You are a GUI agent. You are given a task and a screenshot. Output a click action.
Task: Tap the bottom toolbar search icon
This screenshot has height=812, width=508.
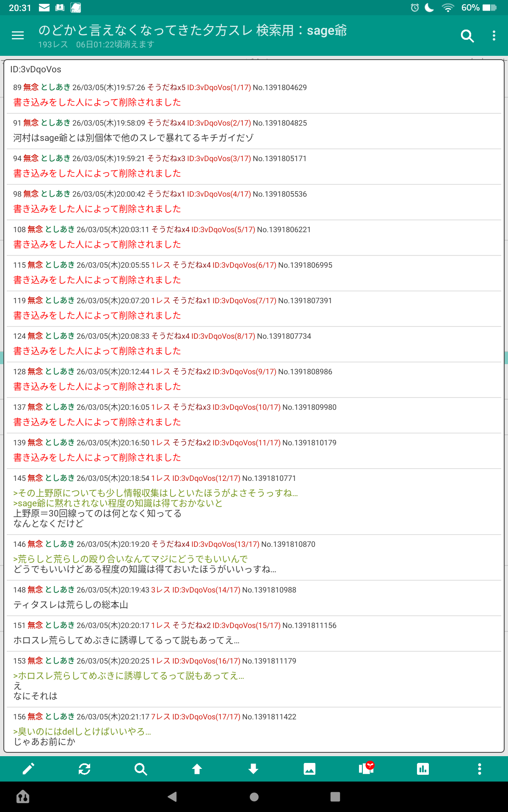(x=141, y=769)
